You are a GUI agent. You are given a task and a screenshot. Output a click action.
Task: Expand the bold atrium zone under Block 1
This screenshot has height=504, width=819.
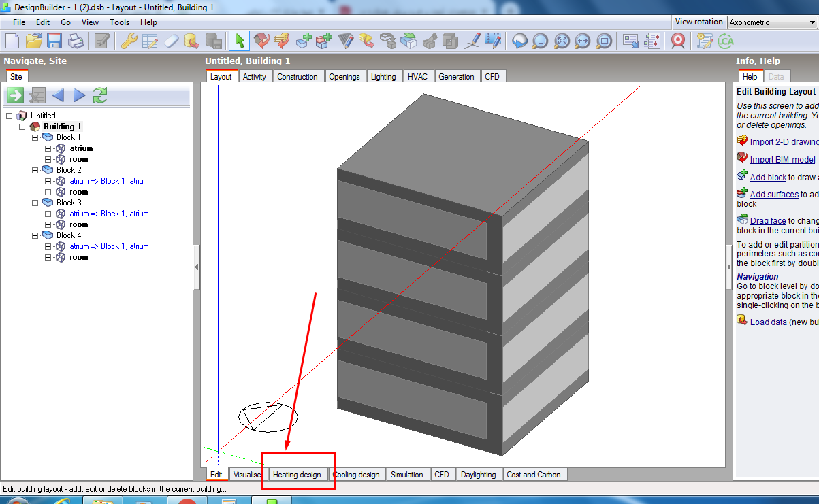click(48, 148)
